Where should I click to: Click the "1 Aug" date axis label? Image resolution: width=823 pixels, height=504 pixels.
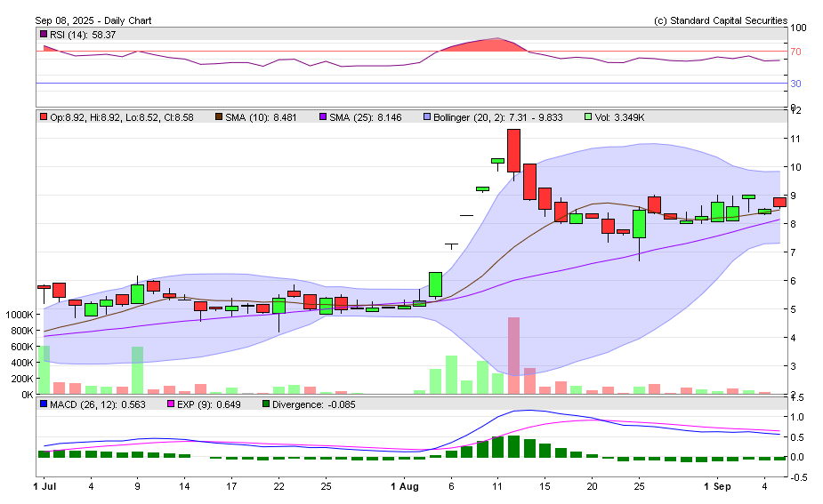[405, 487]
